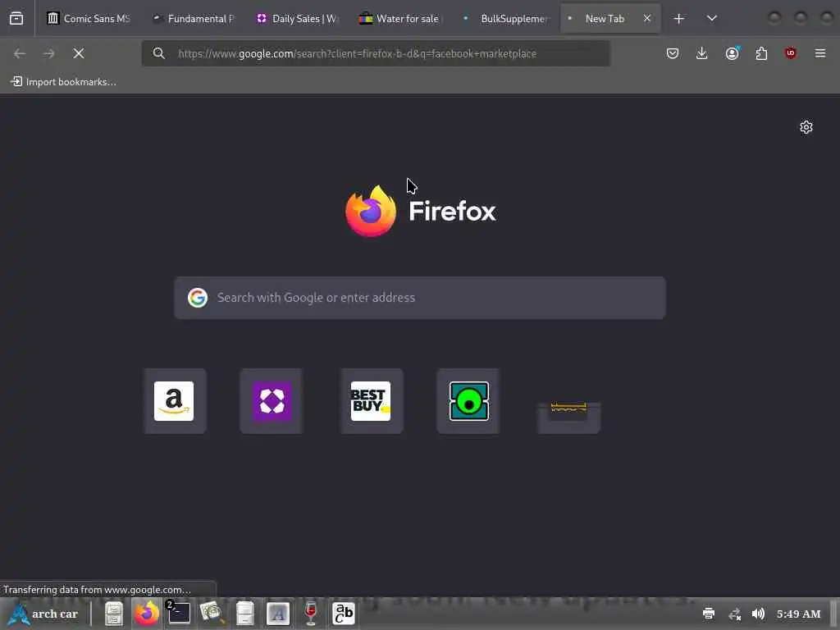Open a new tab with plus button

pyautogui.click(x=678, y=19)
